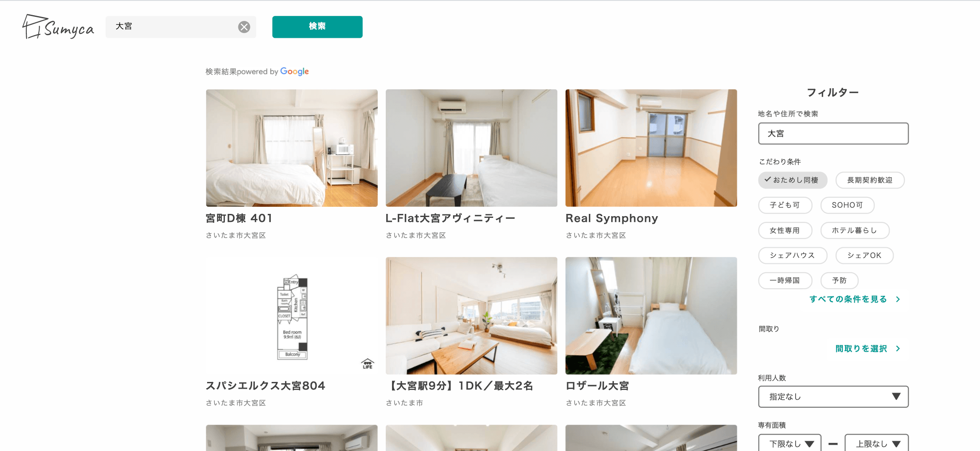Open the Real Symphony listing photo

[x=651, y=148]
